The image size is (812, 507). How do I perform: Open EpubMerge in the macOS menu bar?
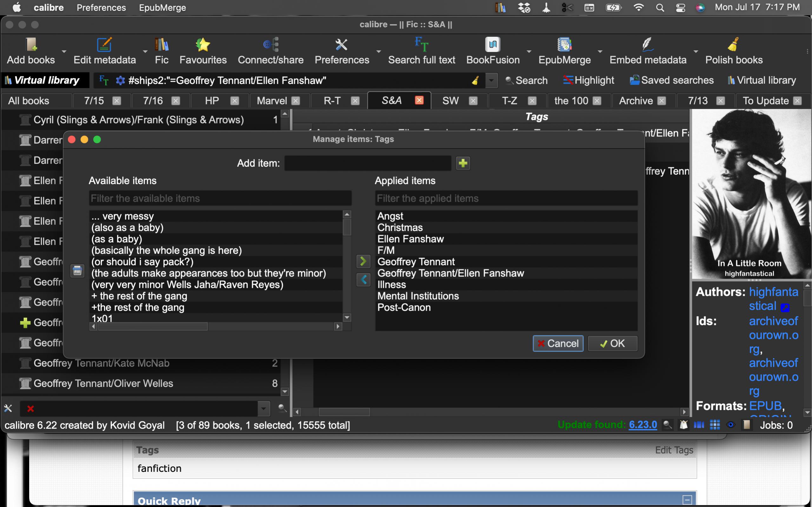click(x=162, y=7)
